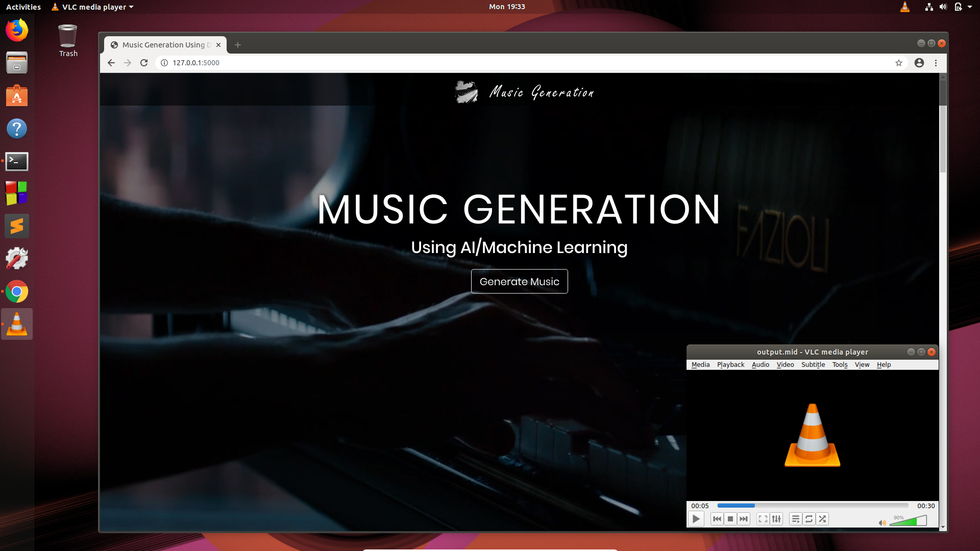980x551 pixels.
Task: Open VLC Tools menu
Action: tap(840, 365)
